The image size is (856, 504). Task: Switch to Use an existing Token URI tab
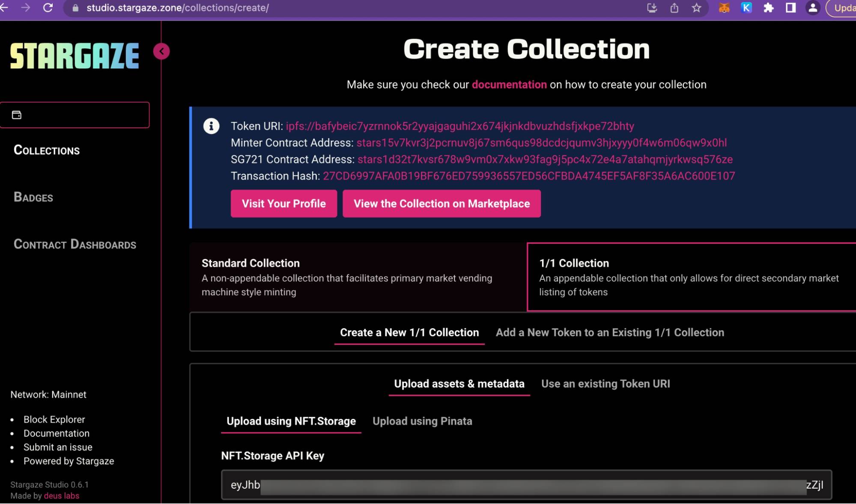coord(605,384)
